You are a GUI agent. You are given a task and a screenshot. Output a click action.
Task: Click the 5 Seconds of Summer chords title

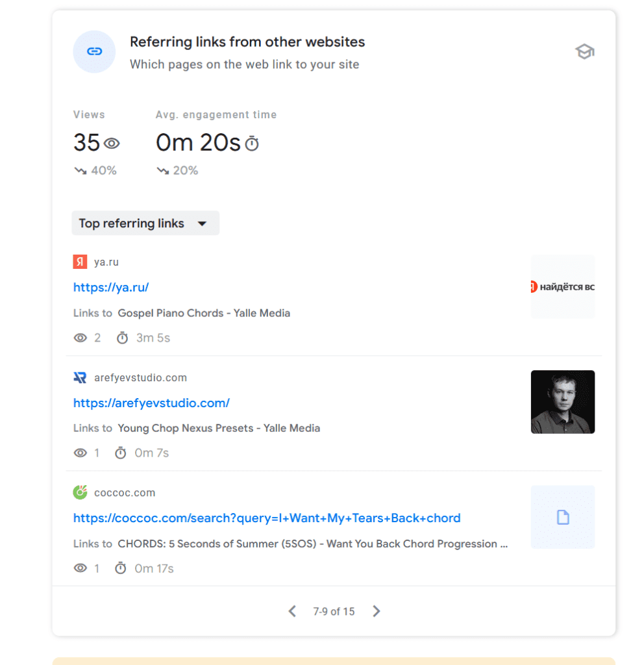(x=312, y=544)
